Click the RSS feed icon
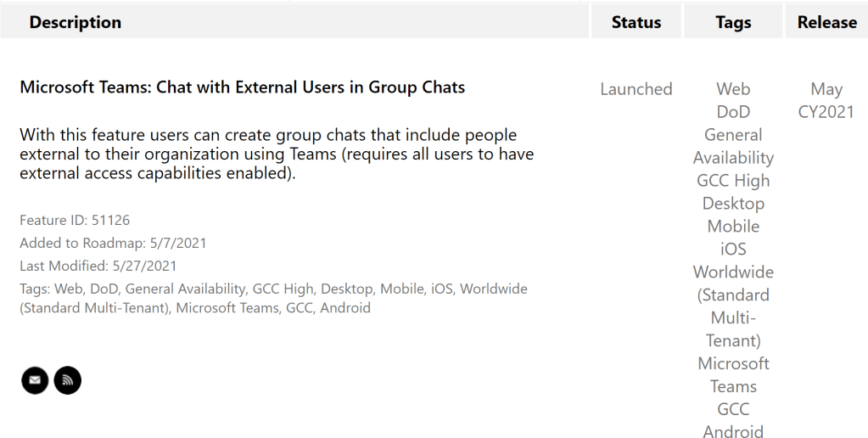868x438 pixels. tap(68, 380)
